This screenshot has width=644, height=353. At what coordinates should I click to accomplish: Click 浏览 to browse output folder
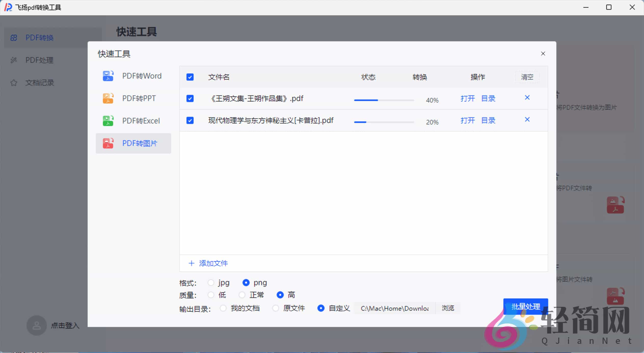[448, 308]
